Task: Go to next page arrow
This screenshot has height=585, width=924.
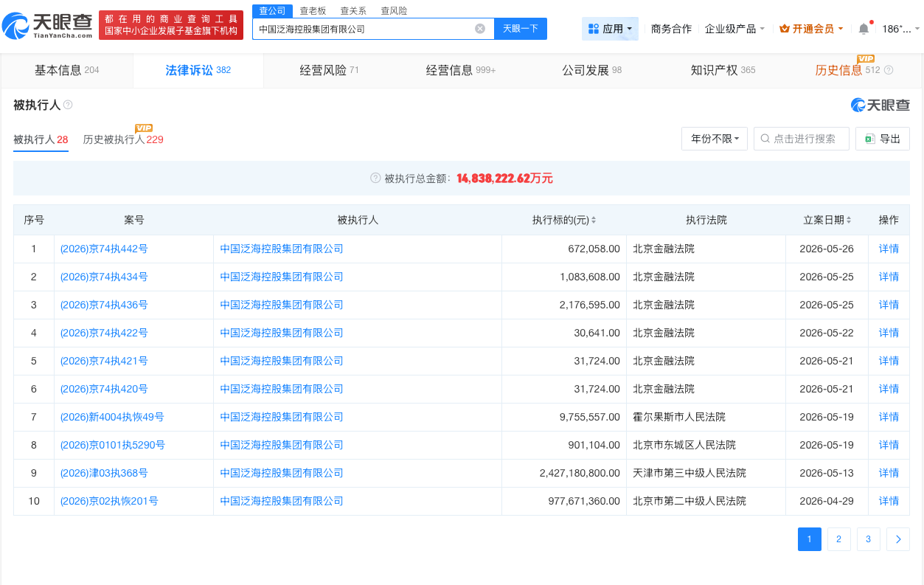Action: [x=898, y=539]
